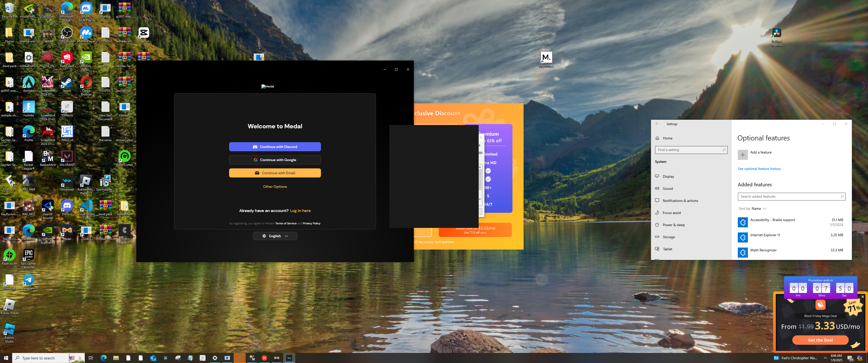The height and width of the screenshot is (363, 868).
Task: Open DaVinci Resolve desktop icon
Action: coord(776,33)
